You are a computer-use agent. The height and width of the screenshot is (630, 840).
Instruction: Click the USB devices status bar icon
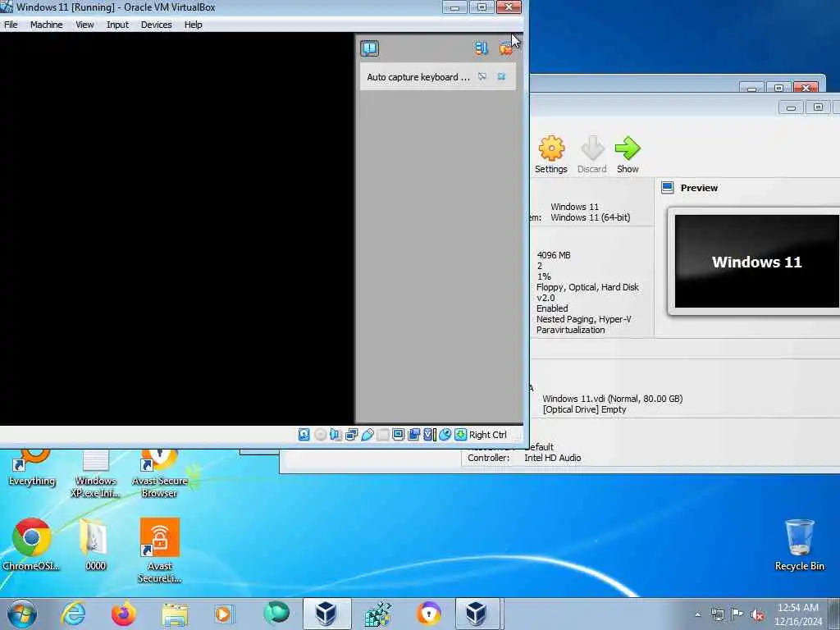coord(367,435)
